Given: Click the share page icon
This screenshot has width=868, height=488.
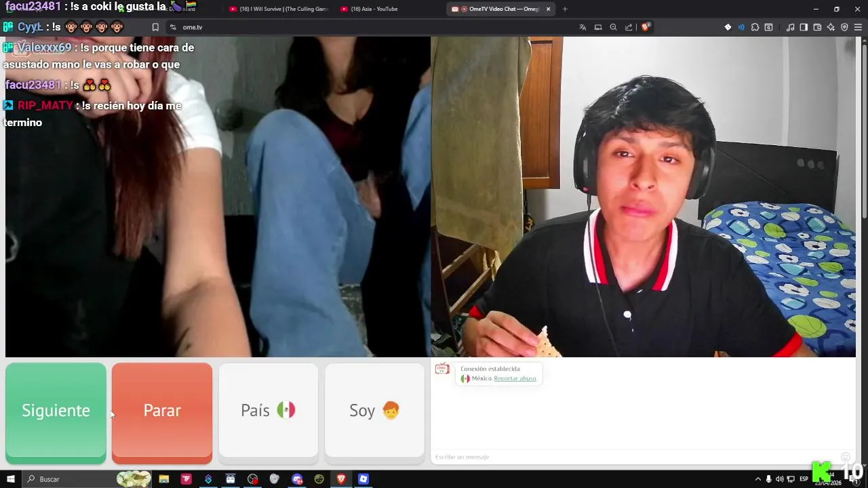Looking at the screenshot, I should 629,27.
